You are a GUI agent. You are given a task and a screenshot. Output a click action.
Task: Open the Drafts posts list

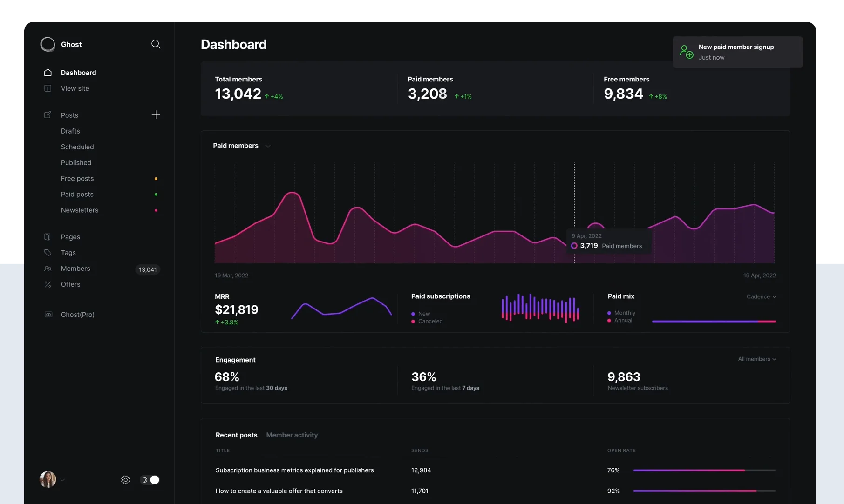coord(70,131)
